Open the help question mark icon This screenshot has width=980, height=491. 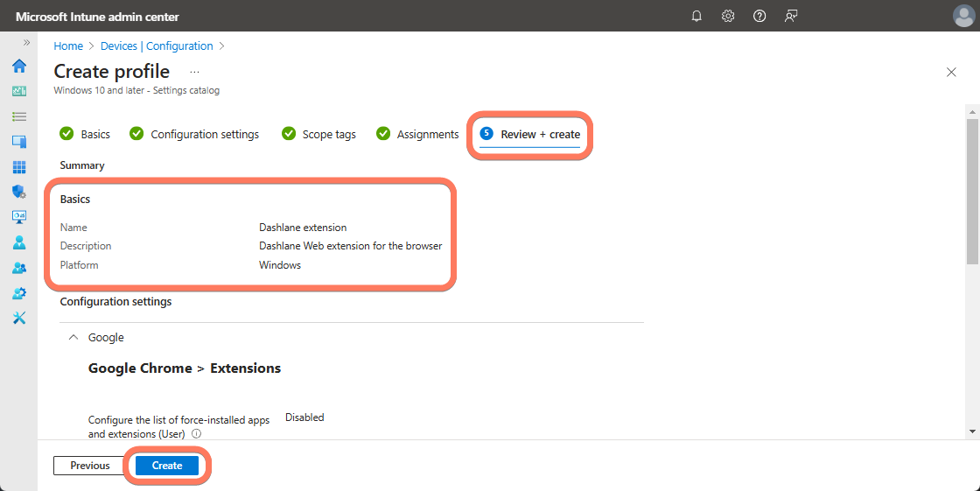click(759, 16)
